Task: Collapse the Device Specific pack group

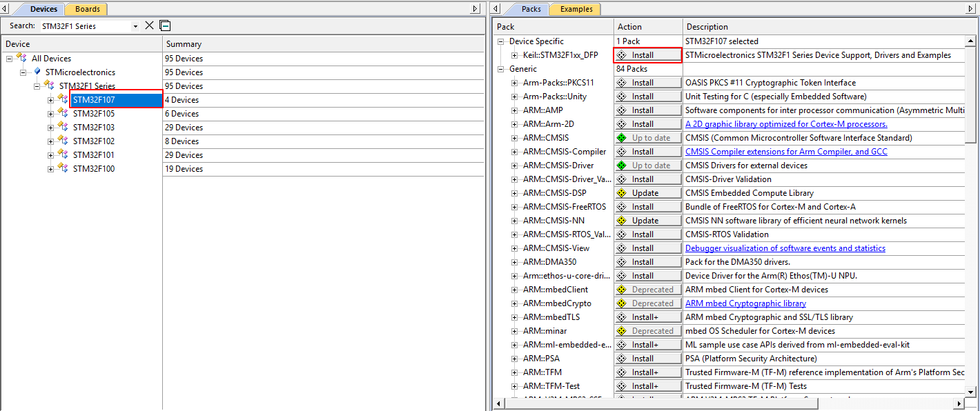Action: coord(502,41)
